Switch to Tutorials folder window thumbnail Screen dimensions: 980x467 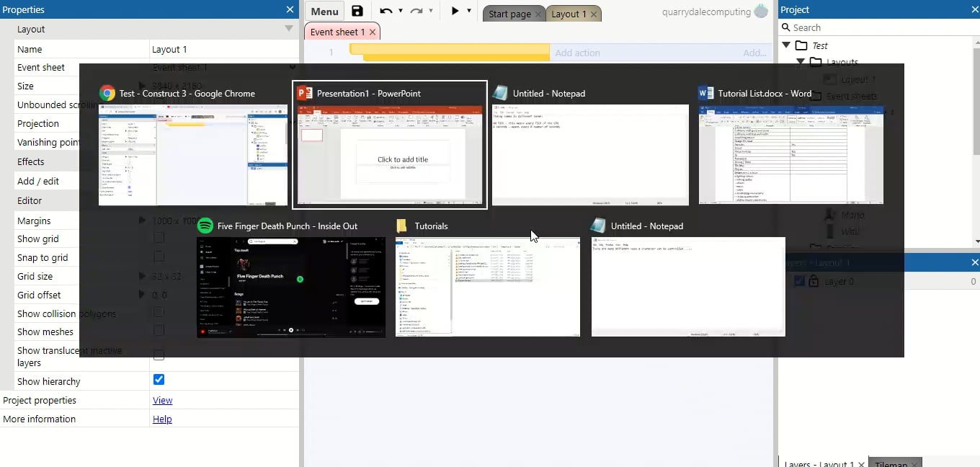tap(488, 287)
